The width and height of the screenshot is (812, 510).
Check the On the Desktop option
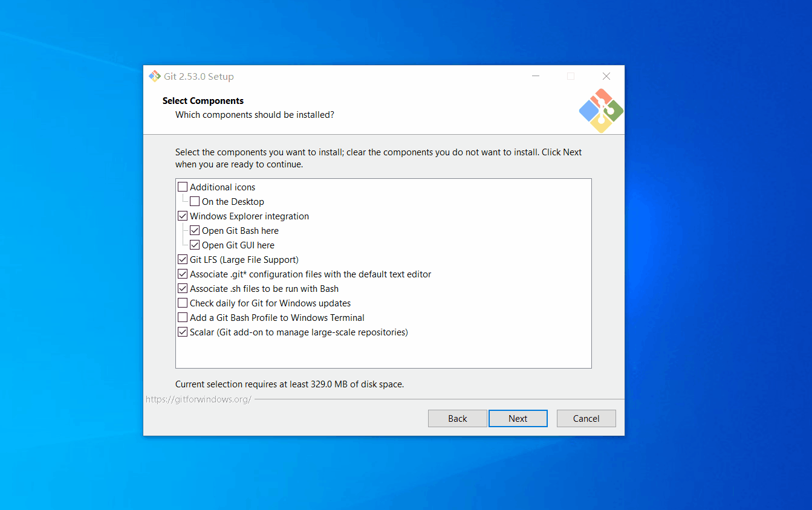[x=195, y=202]
